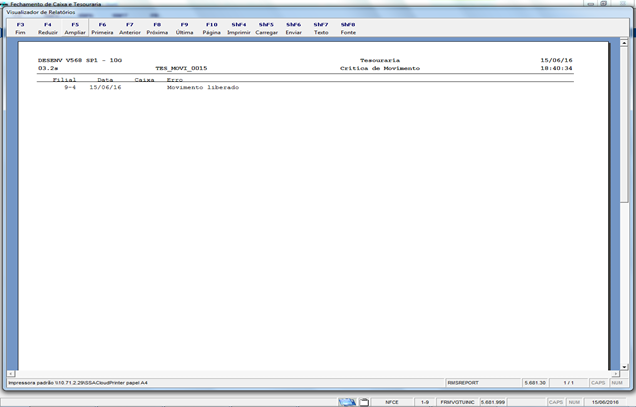Click the RMSREPORT status field
Image resolution: width=636 pixels, height=407 pixels.
pyautogui.click(x=483, y=383)
